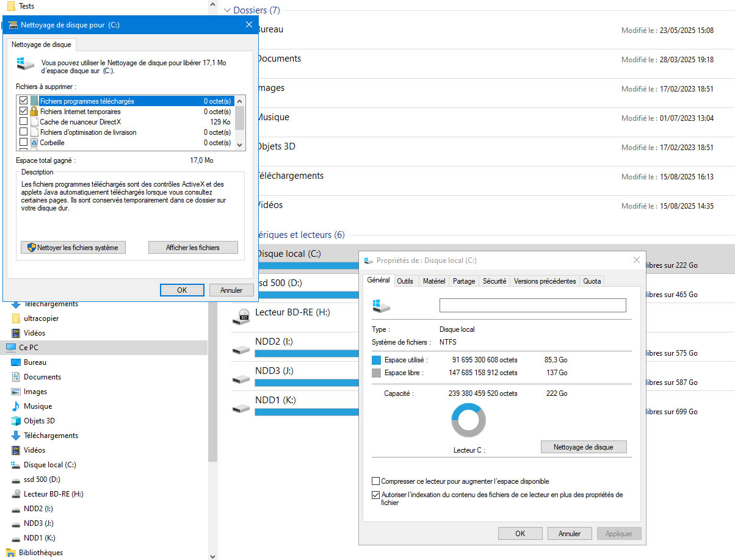The width and height of the screenshot is (735, 560).
Task: Uncheck Fichiers programmes téléchargés checkbox
Action: (x=24, y=101)
